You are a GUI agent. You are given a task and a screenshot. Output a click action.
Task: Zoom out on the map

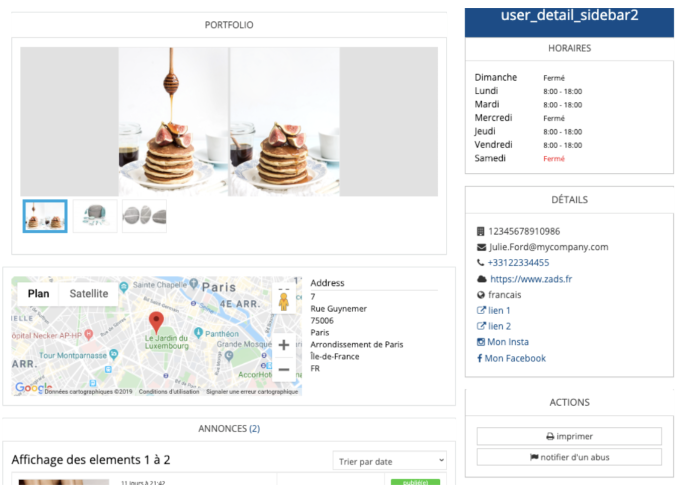click(x=283, y=369)
